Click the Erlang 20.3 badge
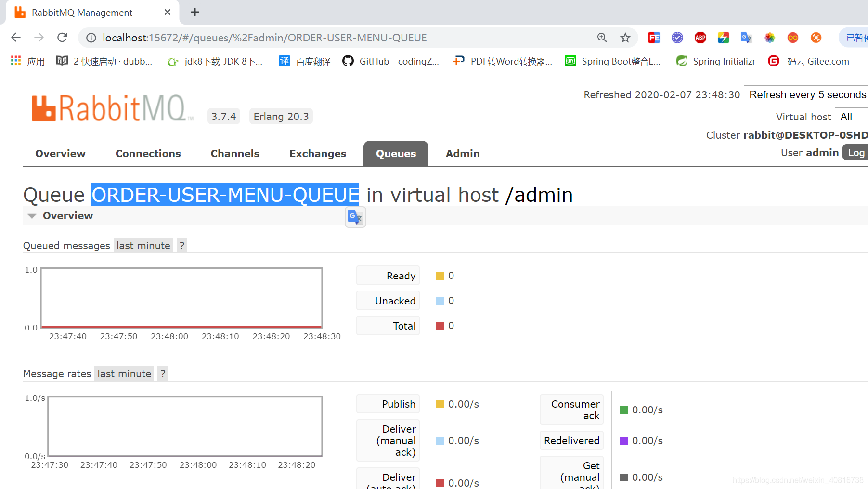The image size is (868, 489). click(x=281, y=116)
